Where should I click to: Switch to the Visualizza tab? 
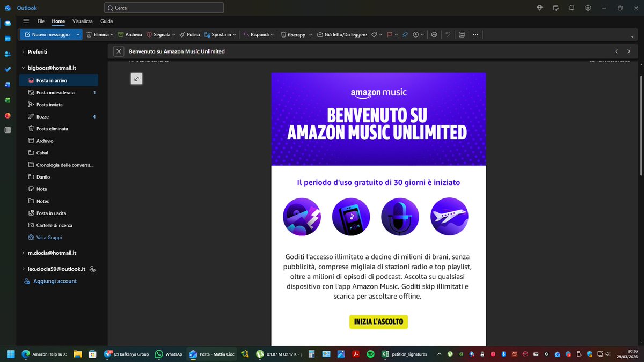(83, 21)
